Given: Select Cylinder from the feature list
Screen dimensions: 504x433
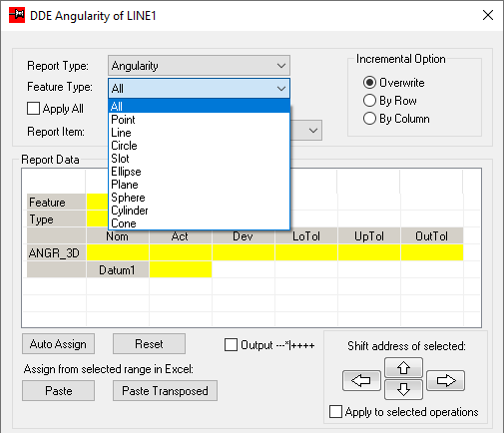Looking at the screenshot, I should 199,211.
